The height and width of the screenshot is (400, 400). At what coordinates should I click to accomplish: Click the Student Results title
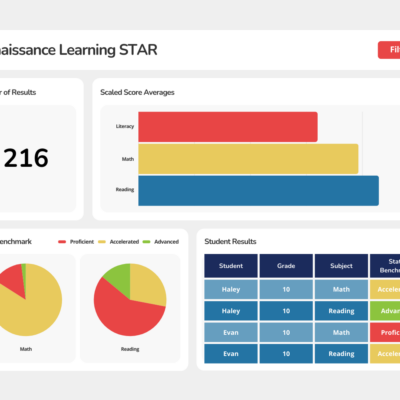point(230,241)
